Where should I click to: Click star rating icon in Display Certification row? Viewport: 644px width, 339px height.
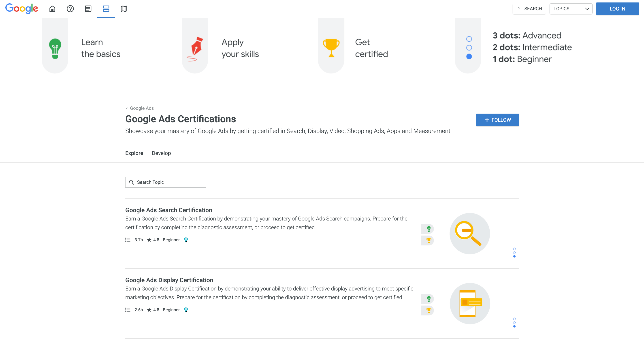(149, 310)
